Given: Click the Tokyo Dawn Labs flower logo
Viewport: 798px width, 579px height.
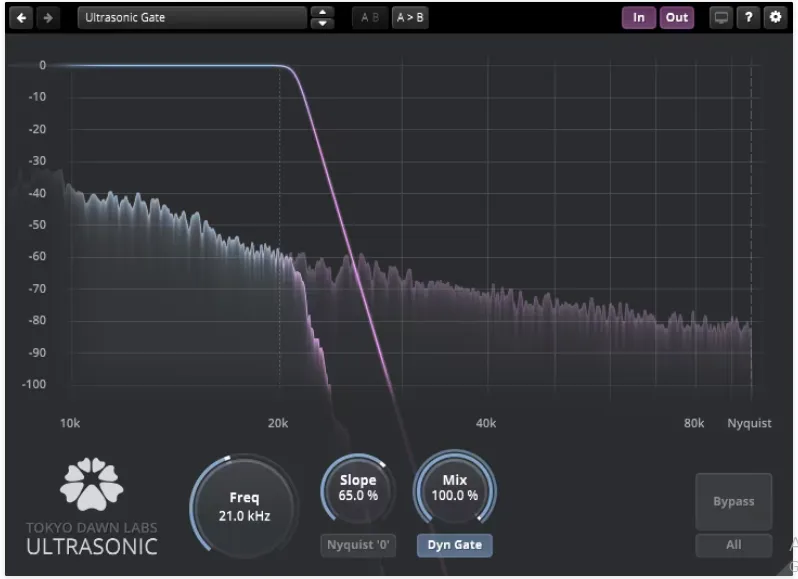Looking at the screenshot, I should [92, 484].
